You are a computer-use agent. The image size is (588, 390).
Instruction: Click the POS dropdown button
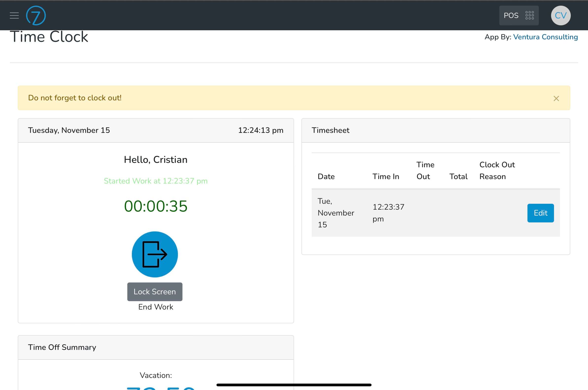click(x=519, y=16)
